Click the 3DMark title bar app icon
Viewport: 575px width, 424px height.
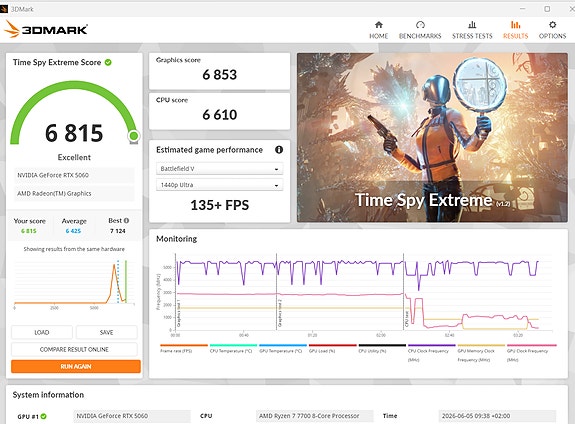coord(4,9)
